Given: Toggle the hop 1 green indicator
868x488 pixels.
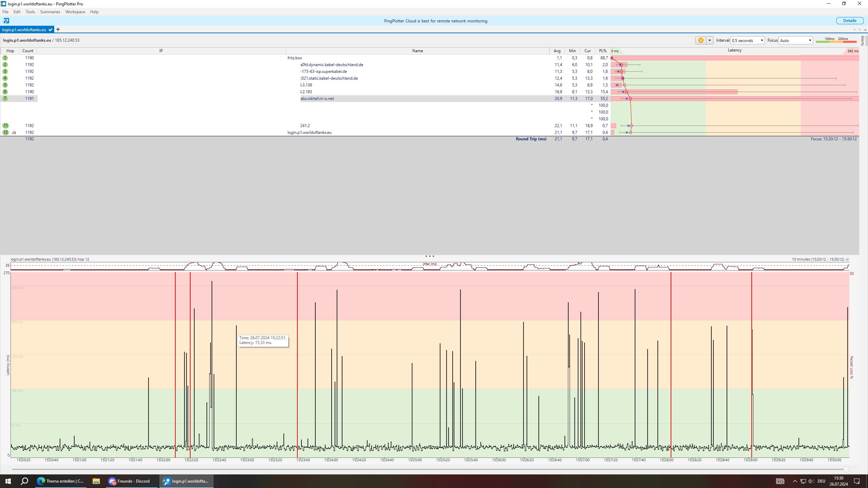Looking at the screenshot, I should point(5,58).
